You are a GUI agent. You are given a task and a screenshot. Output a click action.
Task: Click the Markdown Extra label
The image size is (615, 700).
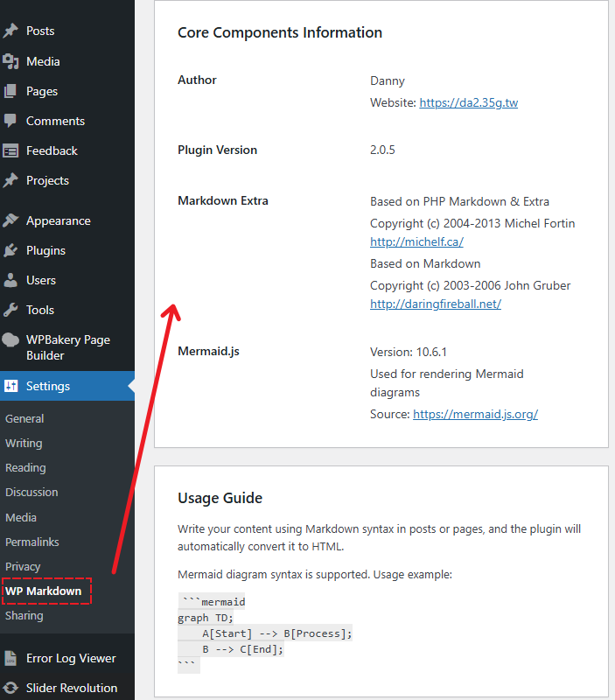click(223, 201)
